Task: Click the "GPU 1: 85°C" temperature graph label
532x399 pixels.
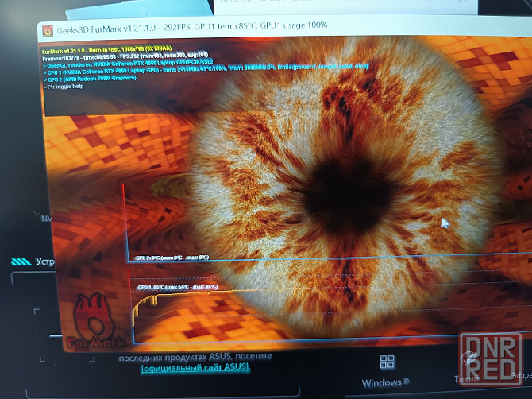Action: 177,287
